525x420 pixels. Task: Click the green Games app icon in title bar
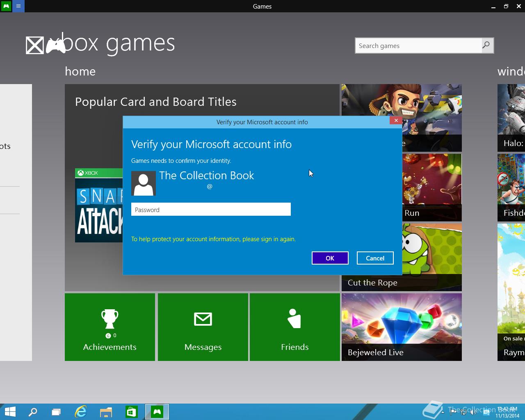point(6,6)
